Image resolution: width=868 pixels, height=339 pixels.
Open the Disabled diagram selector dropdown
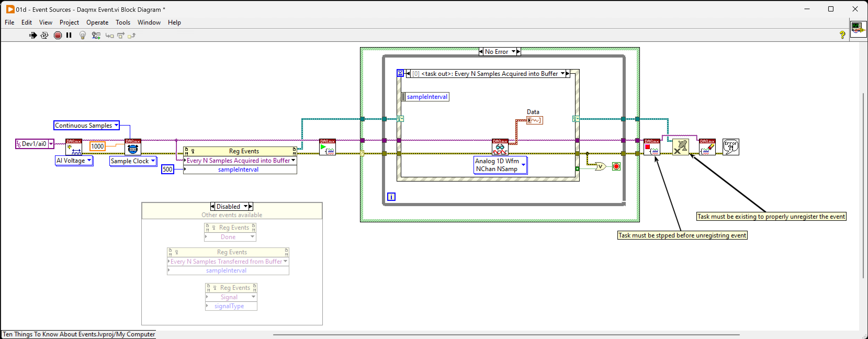pos(246,206)
